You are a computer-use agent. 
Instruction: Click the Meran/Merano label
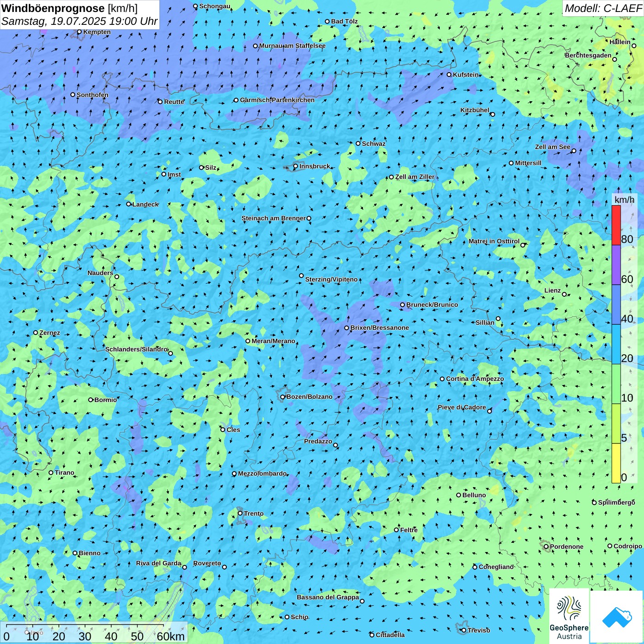tap(273, 341)
